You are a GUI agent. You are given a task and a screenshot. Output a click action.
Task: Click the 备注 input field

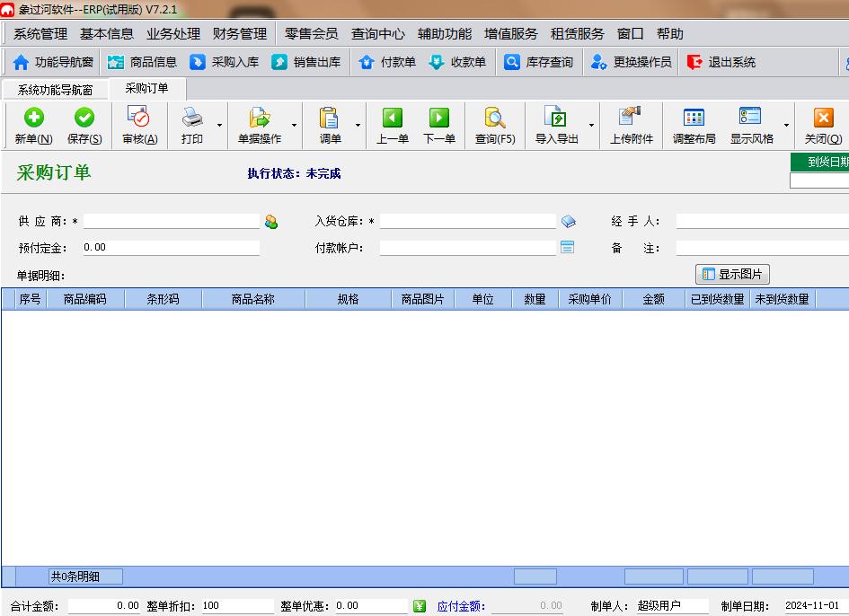click(x=763, y=248)
